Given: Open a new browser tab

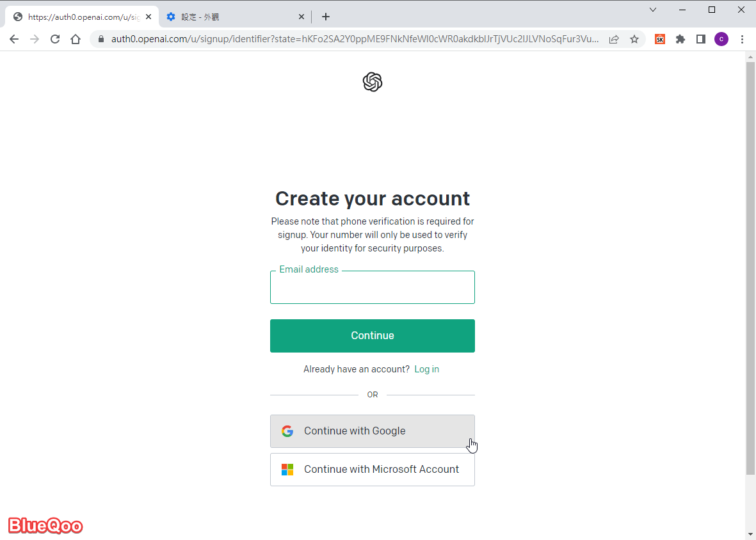Looking at the screenshot, I should [x=326, y=17].
